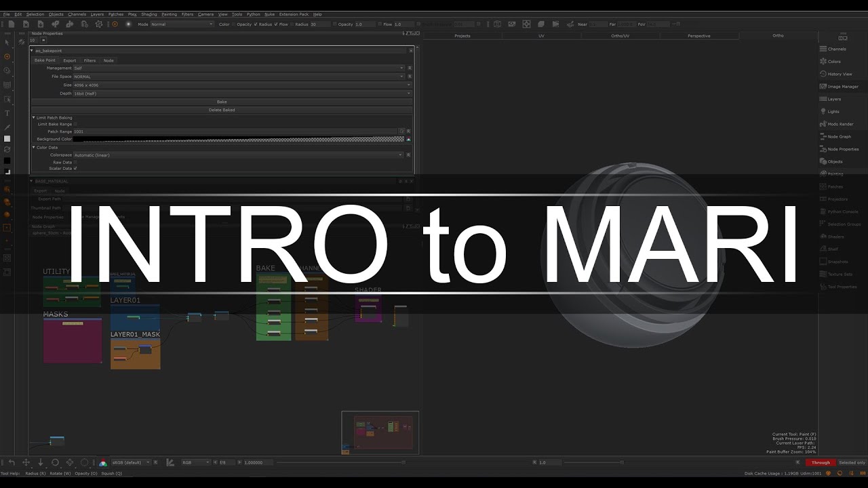Open the Objects palette
The image size is (868, 488).
click(x=831, y=161)
